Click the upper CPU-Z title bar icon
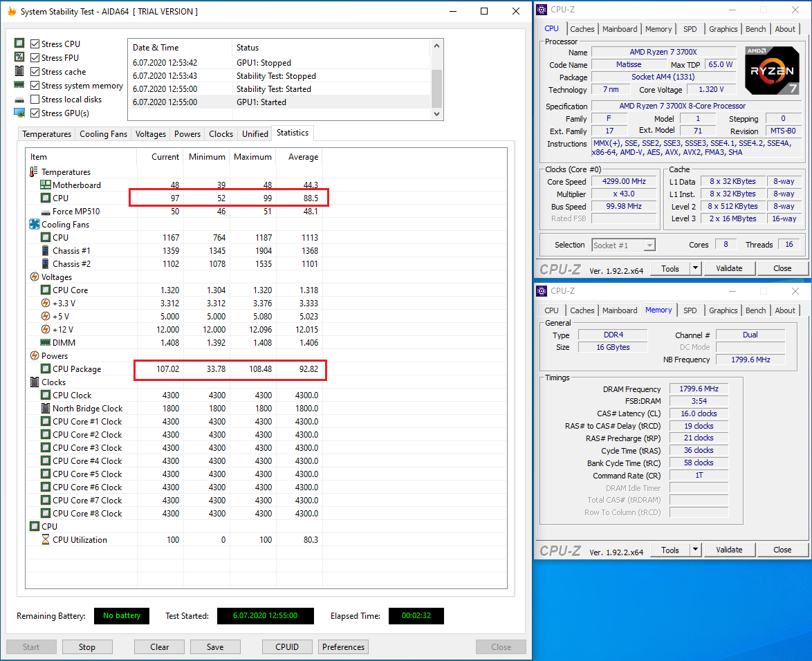 tap(542, 9)
